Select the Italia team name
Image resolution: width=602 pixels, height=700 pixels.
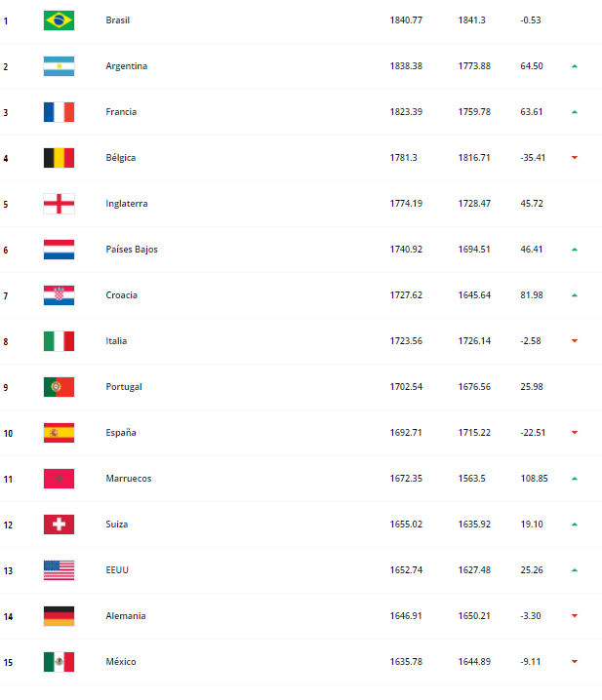point(116,341)
